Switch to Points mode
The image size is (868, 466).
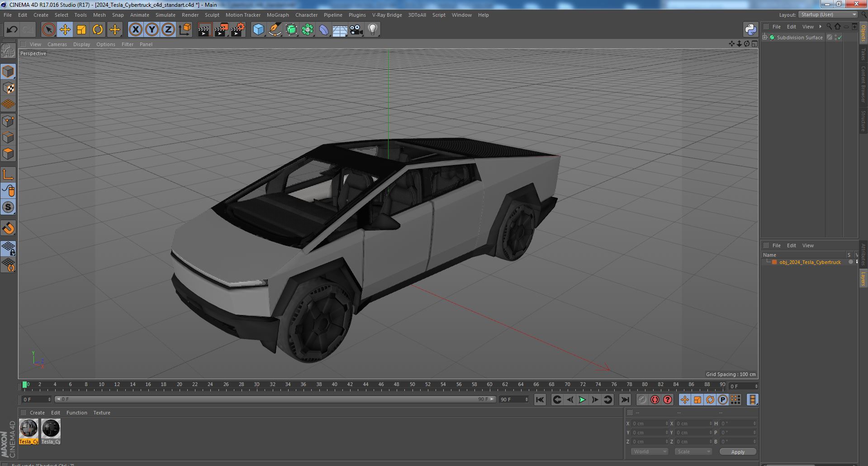[8, 121]
